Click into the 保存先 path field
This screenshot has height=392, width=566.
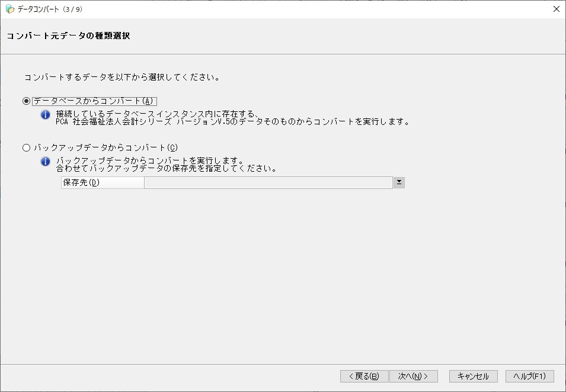click(268, 182)
